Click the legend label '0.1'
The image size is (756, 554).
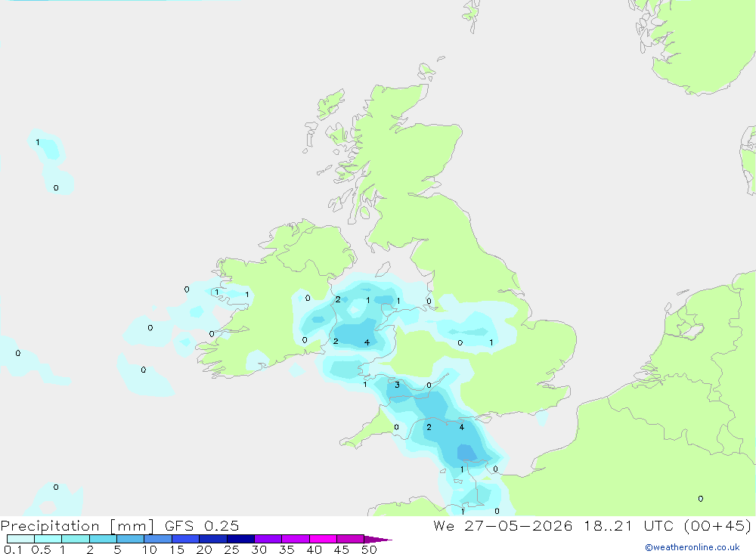click(x=13, y=549)
